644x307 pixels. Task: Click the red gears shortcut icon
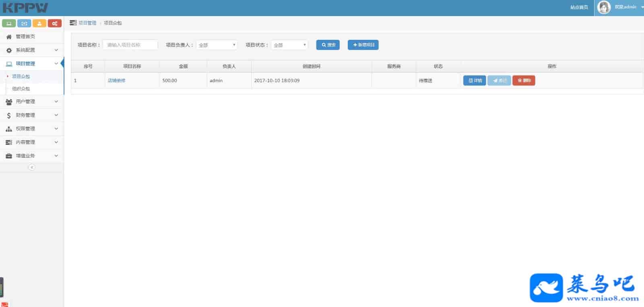coord(55,23)
